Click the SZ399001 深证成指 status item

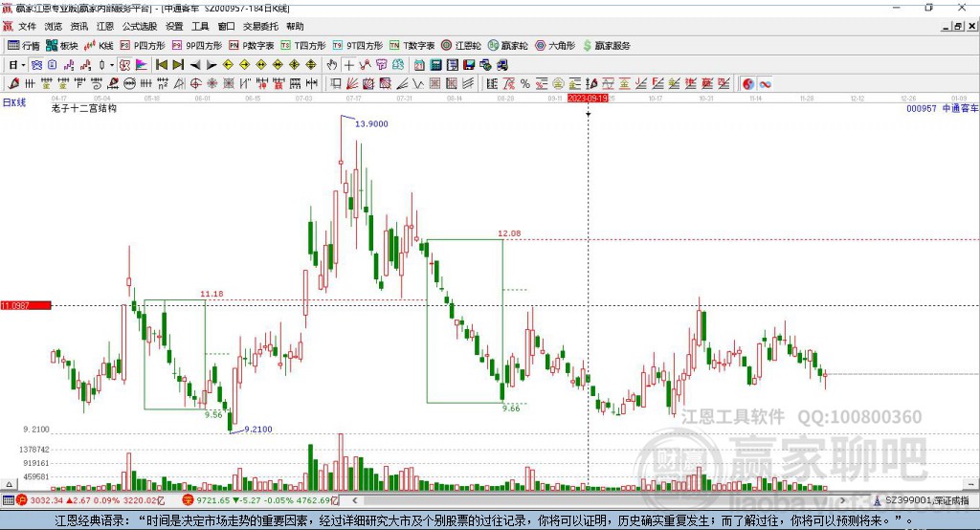pyautogui.click(x=921, y=500)
